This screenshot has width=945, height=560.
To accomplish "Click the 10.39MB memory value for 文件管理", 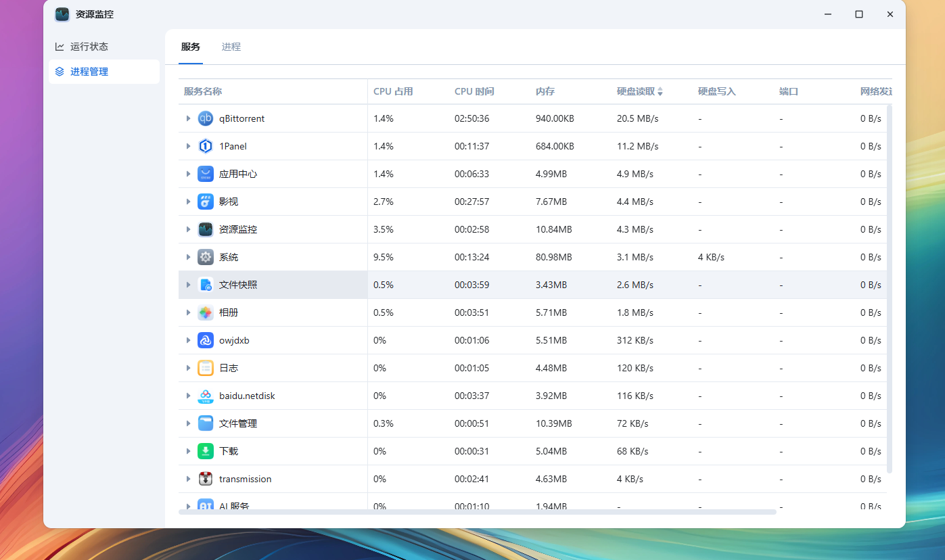I will click(x=554, y=423).
